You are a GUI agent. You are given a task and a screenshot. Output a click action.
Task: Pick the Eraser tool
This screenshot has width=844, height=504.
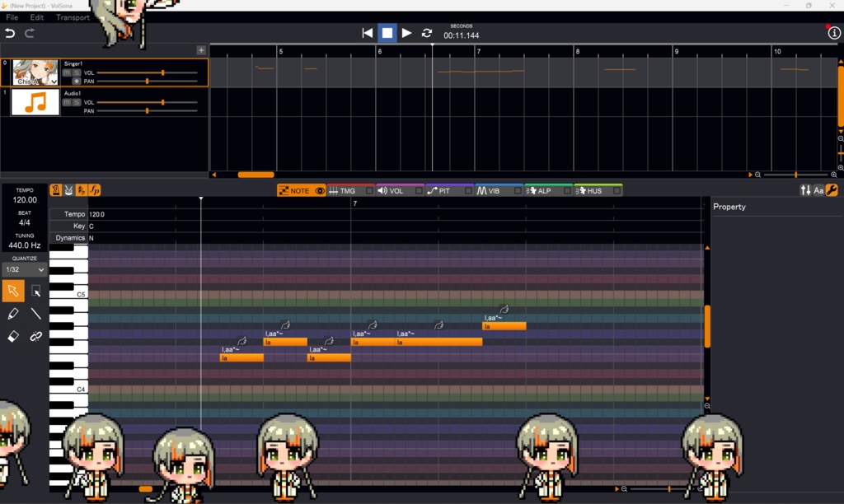(x=12, y=337)
